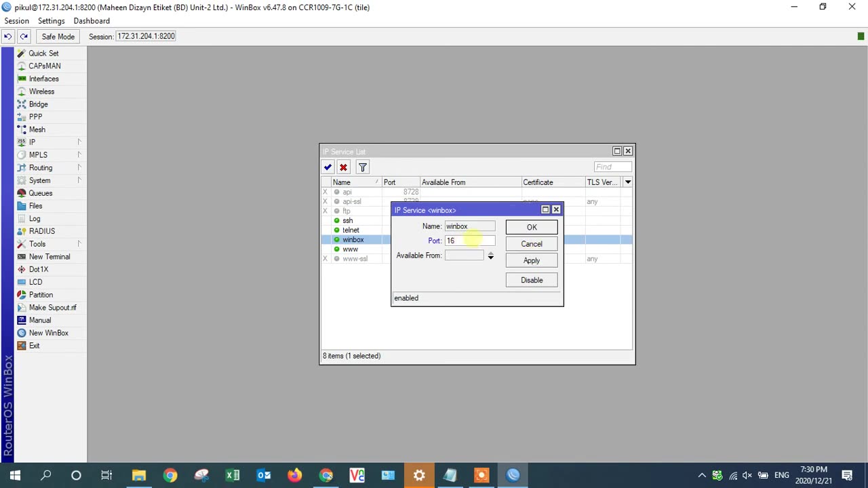Screen dimensions: 868x488
Task: Click the Available From field
Action: [x=464, y=256]
